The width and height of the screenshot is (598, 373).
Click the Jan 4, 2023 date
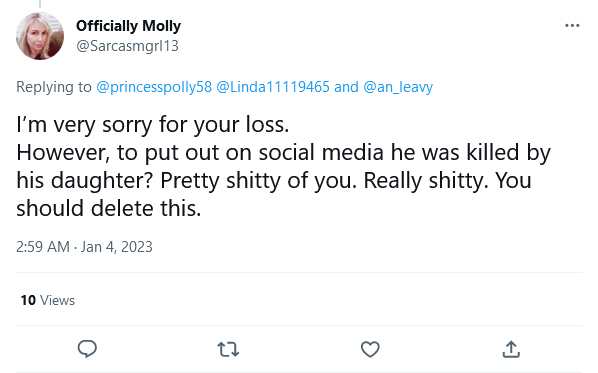coord(116,247)
